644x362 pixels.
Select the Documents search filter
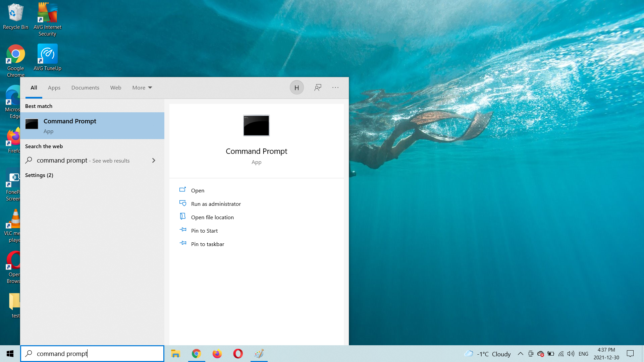pos(85,87)
